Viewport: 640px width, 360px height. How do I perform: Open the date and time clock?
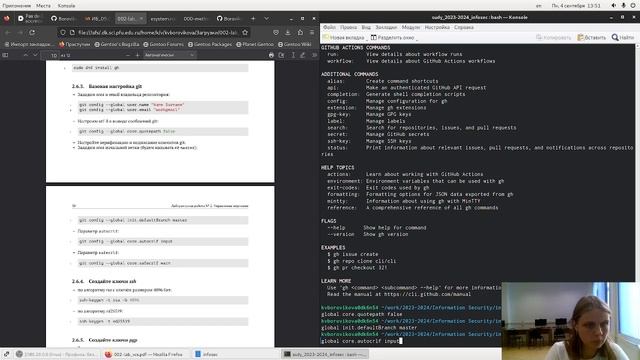coord(576,6)
